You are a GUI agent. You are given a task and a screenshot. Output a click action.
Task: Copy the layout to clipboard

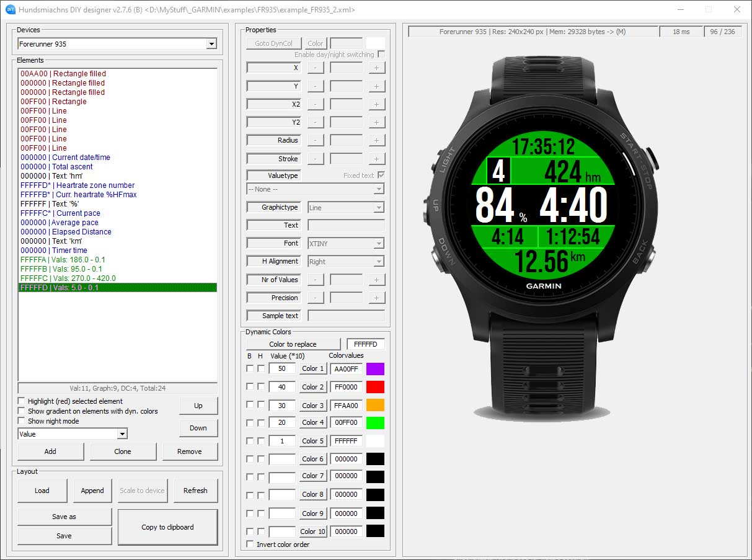point(167,527)
